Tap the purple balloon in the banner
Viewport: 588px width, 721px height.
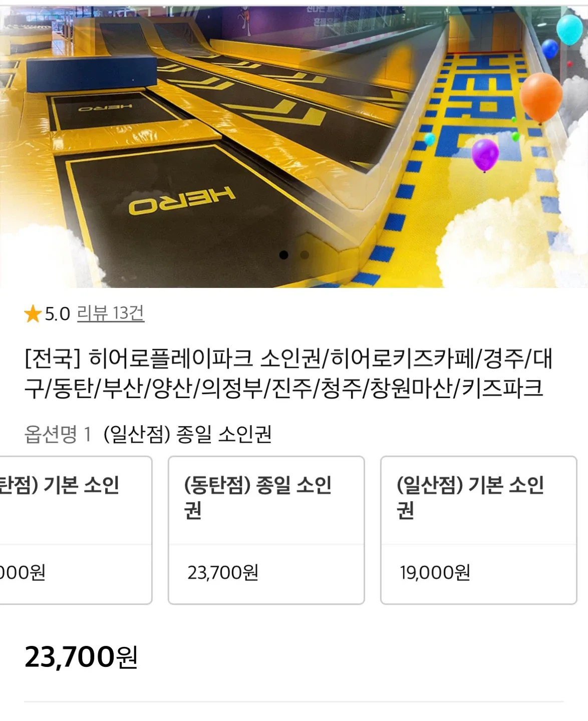coord(485,155)
